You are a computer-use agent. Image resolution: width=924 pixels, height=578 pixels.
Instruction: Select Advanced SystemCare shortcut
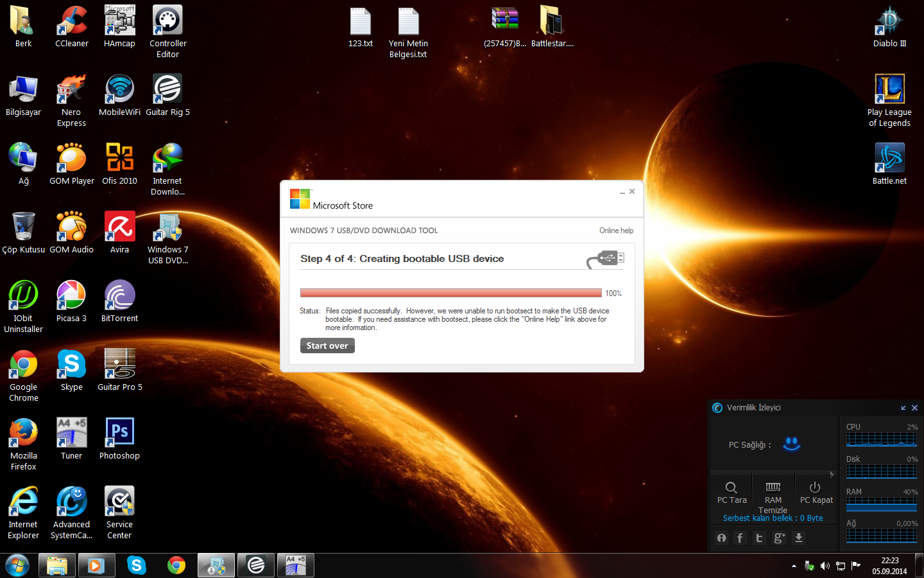click(x=71, y=513)
